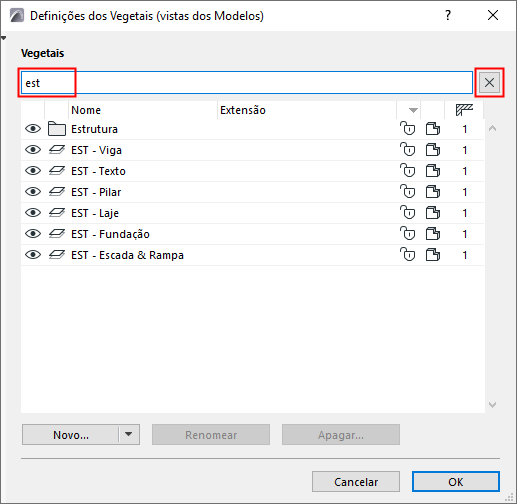Open the column header dropdown arrow

click(413, 110)
